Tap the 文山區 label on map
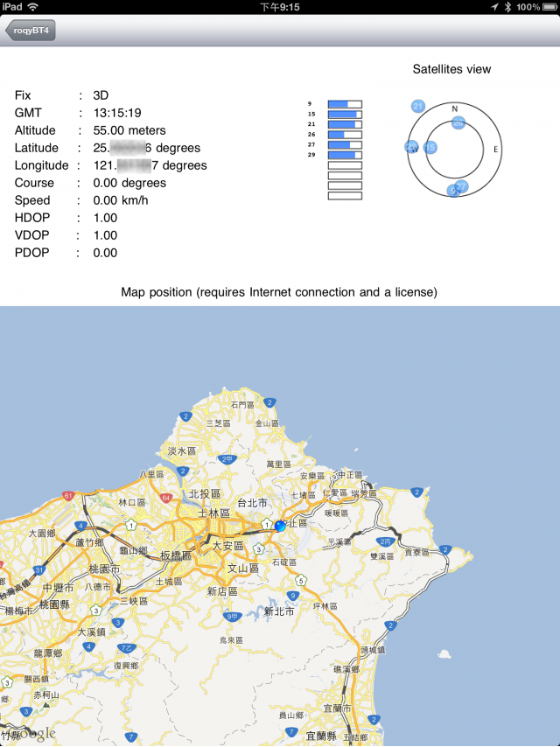 coord(243,568)
